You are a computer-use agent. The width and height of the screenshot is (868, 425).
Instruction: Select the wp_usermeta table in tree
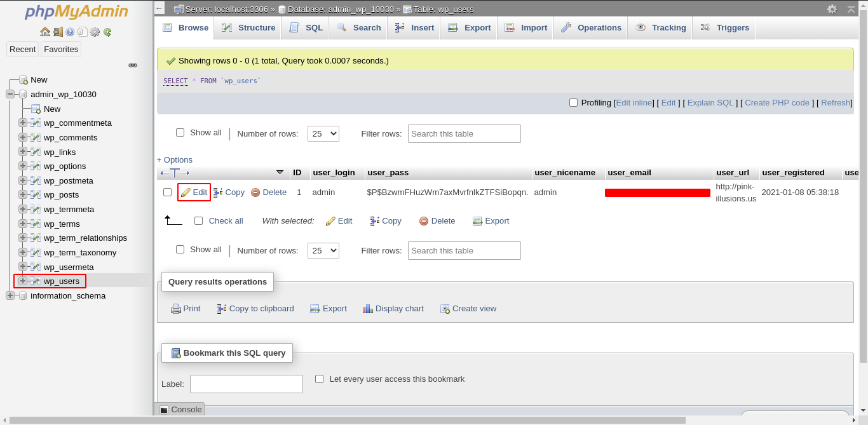69,267
